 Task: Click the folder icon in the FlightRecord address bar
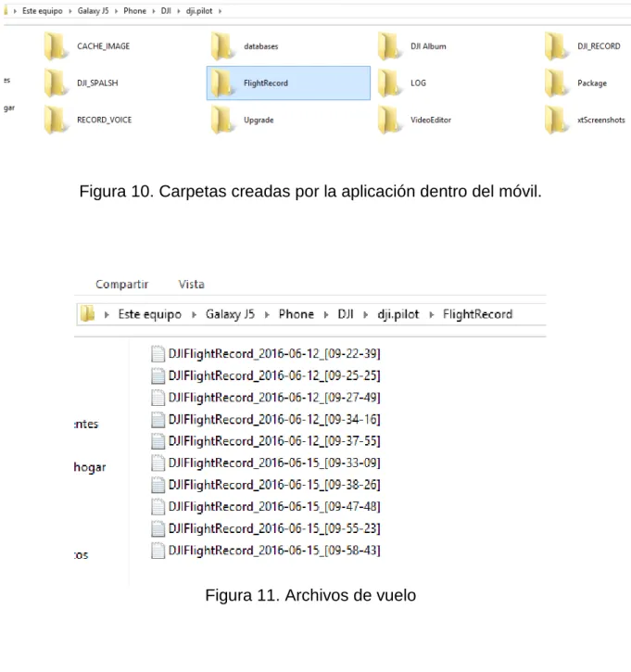[x=87, y=313]
